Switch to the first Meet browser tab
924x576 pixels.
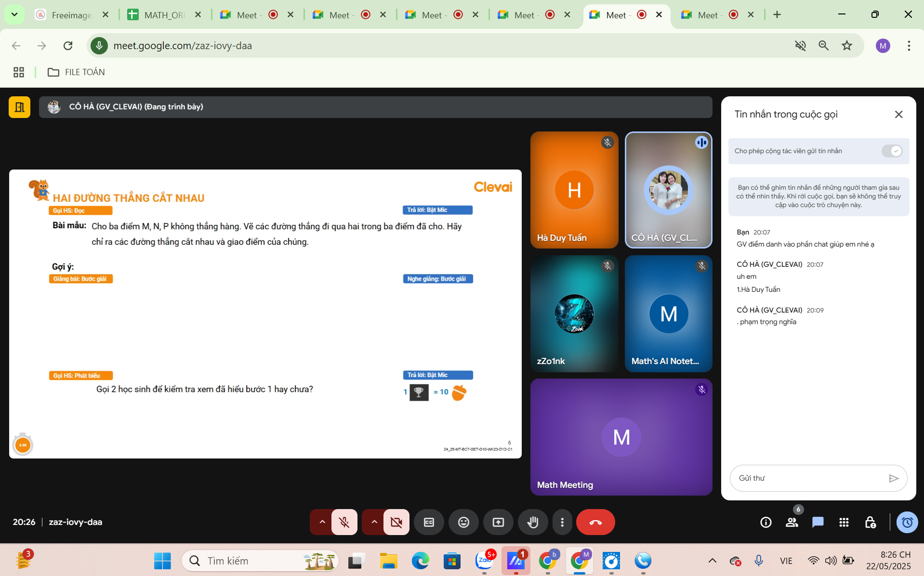pyautogui.click(x=256, y=15)
